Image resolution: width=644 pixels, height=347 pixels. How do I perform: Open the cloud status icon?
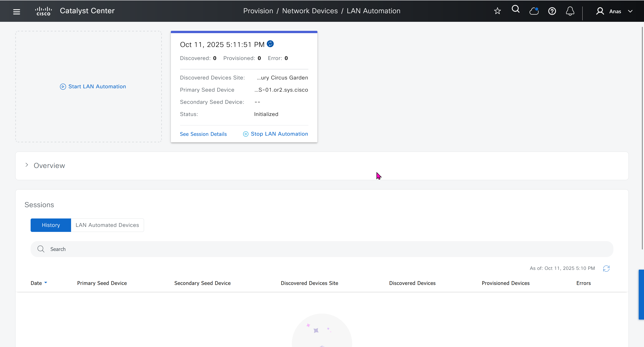[534, 11]
